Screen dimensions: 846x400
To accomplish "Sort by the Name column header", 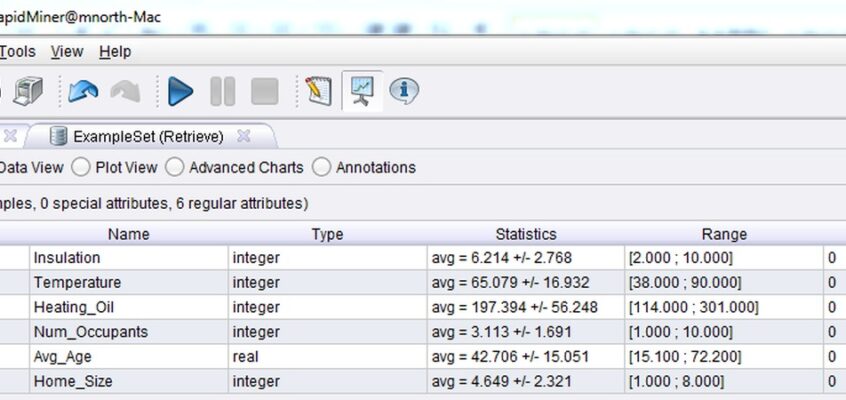I will coord(128,234).
